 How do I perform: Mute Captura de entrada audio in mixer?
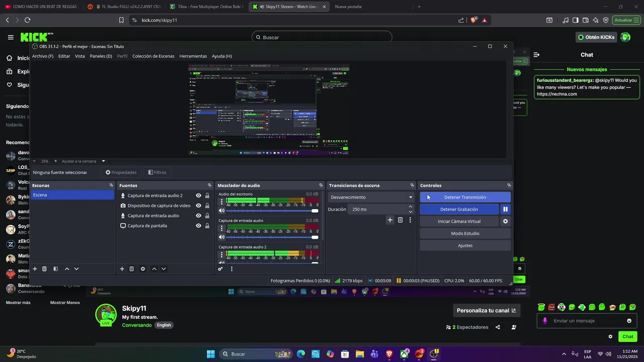click(x=221, y=237)
